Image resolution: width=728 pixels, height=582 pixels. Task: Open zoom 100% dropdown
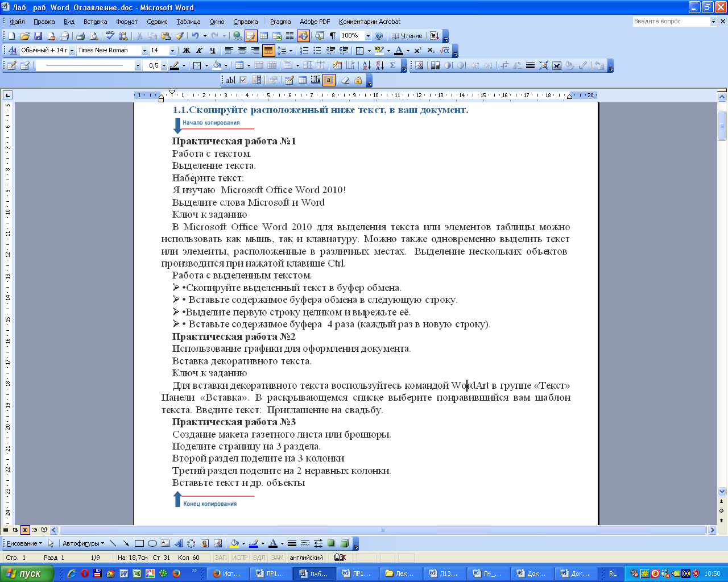[x=368, y=36]
